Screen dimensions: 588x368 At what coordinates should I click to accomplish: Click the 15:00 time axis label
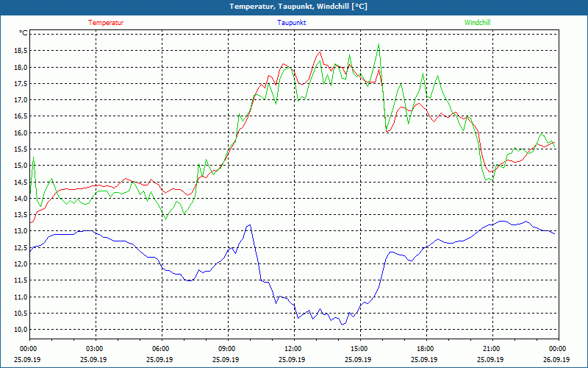click(x=360, y=349)
